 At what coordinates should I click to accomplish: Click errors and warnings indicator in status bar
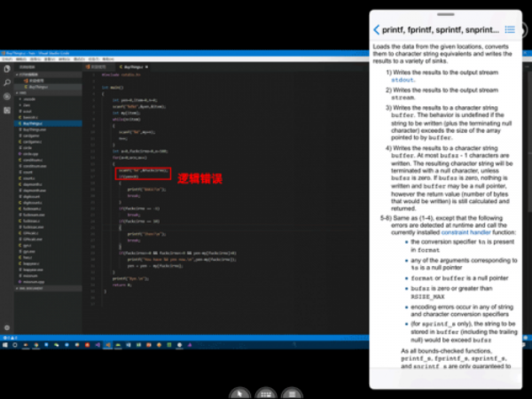[10, 338]
